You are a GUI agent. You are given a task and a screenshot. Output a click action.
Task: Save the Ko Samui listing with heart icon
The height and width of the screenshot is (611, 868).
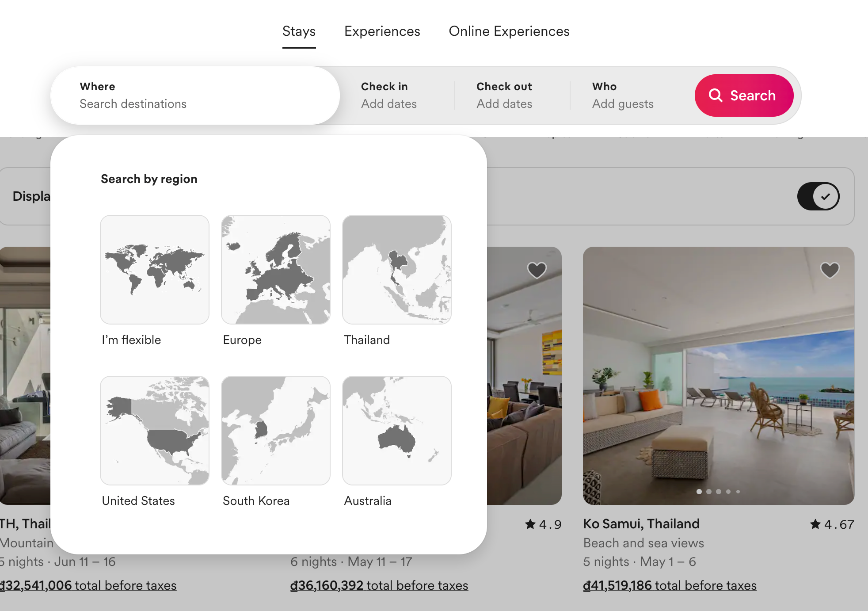(830, 270)
